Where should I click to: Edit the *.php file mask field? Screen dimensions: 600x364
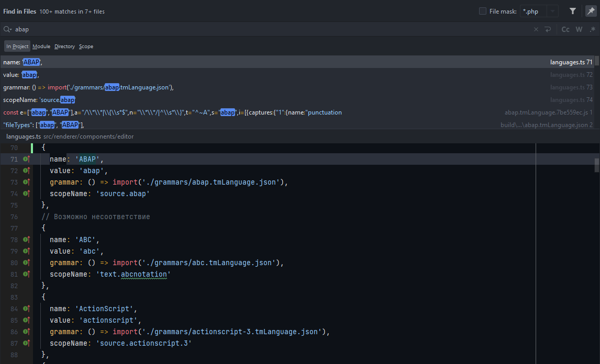pos(534,12)
